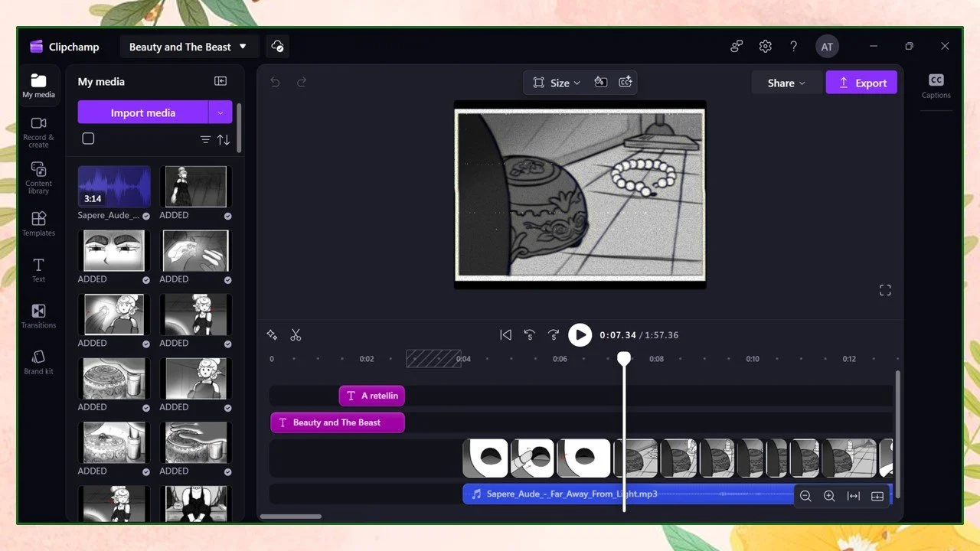This screenshot has height=551, width=980.
Task: Click the video preview canvas
Action: click(580, 195)
